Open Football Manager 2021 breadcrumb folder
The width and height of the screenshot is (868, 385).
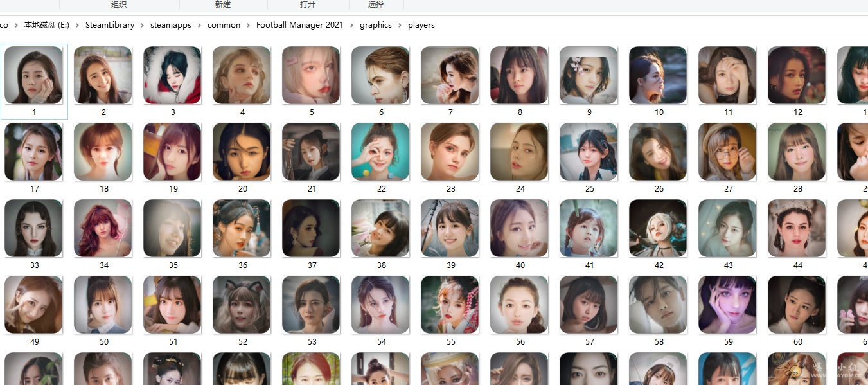[x=300, y=25]
